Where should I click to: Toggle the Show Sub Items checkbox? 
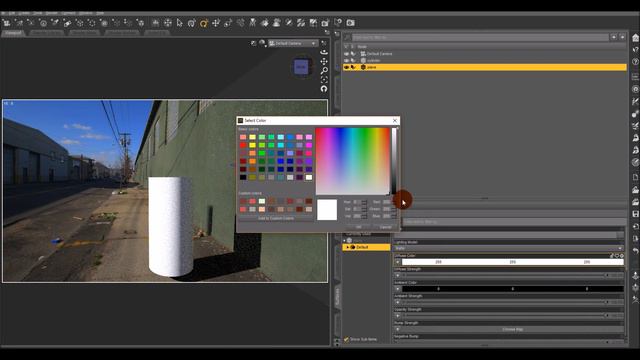(347, 339)
